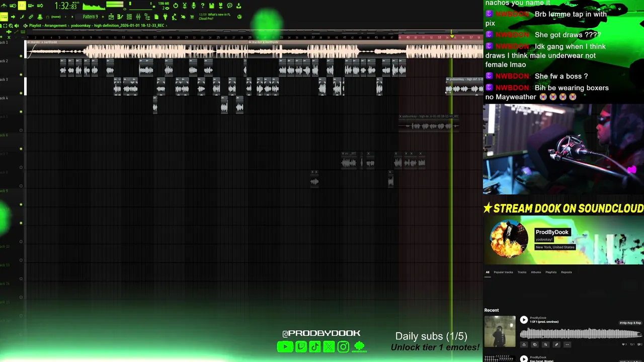Expand the Playlist - Arrangement breadcrumb
Image resolution: width=644 pixels, height=362 pixels.
pyautogui.click(x=48, y=26)
